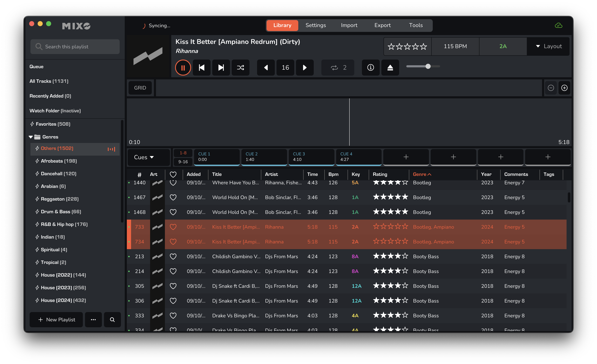The image size is (597, 364).
Task: Select cue bank 1-8
Action: pyautogui.click(x=183, y=153)
